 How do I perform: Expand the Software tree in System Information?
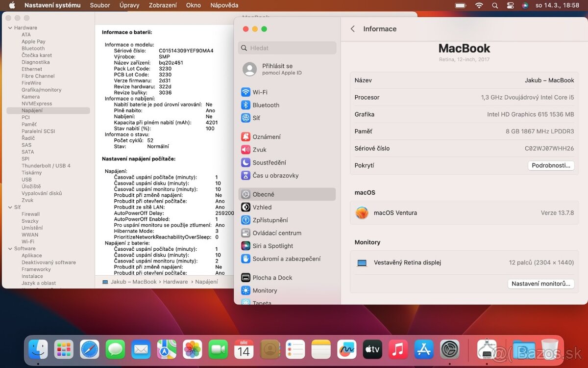[x=11, y=248]
